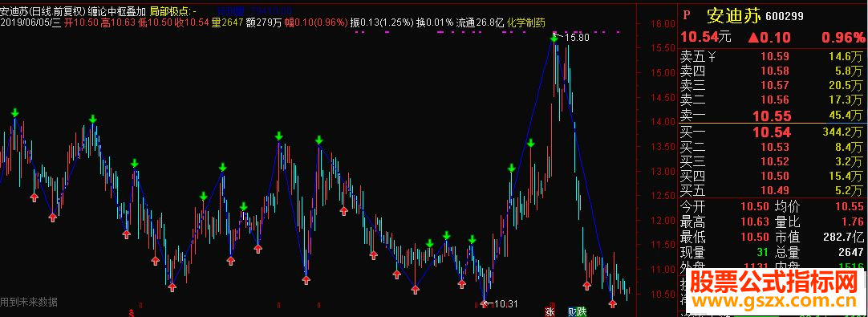This screenshot has height=317, width=868.
Task: Click the 收10.54 value in chart header
Action: pos(192,22)
